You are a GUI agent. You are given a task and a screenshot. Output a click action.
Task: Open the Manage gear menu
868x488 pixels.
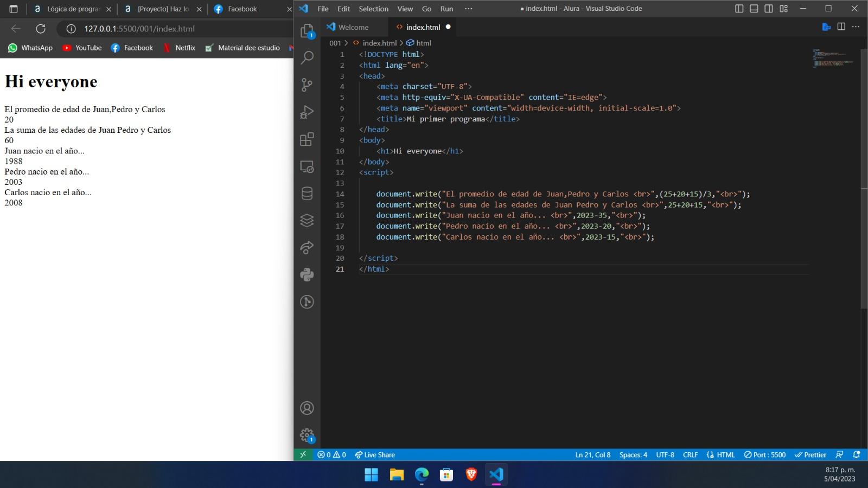point(307,435)
